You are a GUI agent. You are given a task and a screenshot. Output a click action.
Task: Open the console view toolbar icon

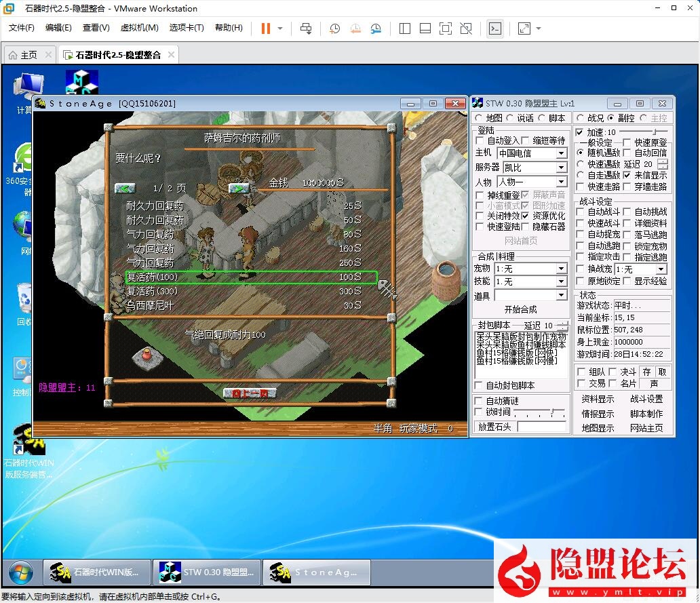[x=495, y=28]
